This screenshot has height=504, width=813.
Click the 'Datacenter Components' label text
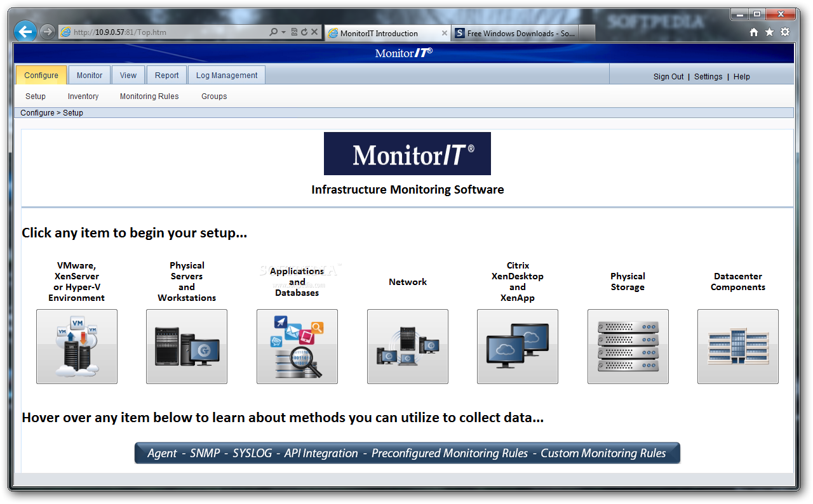738,282
